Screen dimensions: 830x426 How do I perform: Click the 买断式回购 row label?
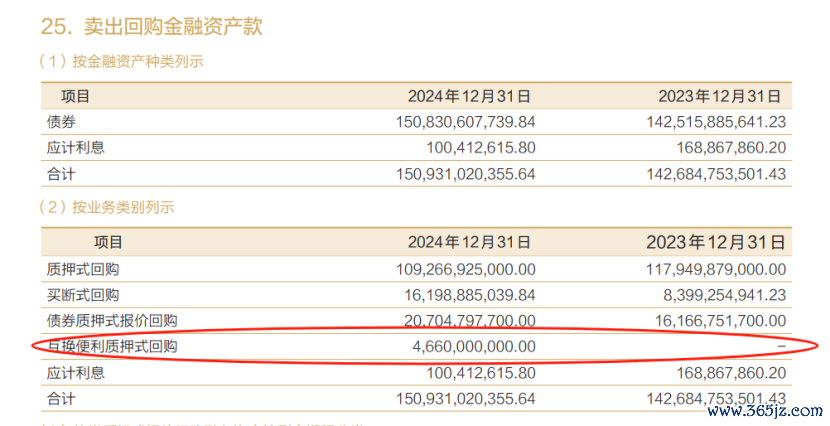83,295
